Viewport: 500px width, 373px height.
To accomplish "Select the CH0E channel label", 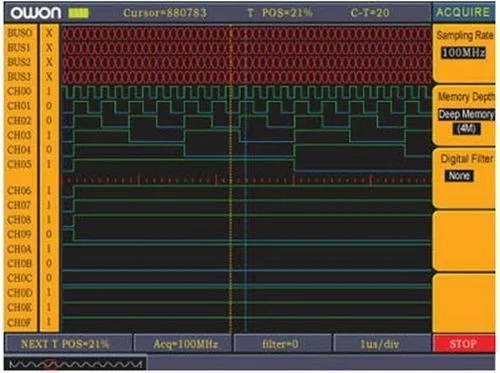I will coord(19,307).
